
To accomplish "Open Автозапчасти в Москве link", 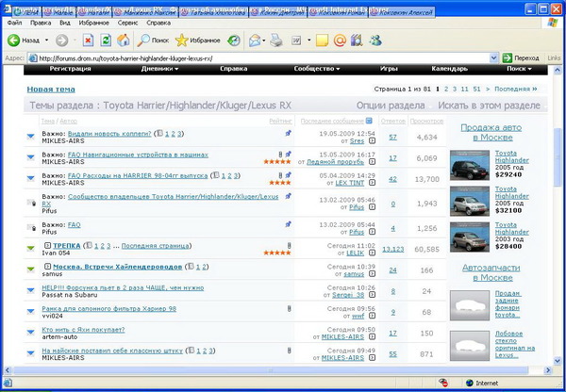I will tap(491, 272).
